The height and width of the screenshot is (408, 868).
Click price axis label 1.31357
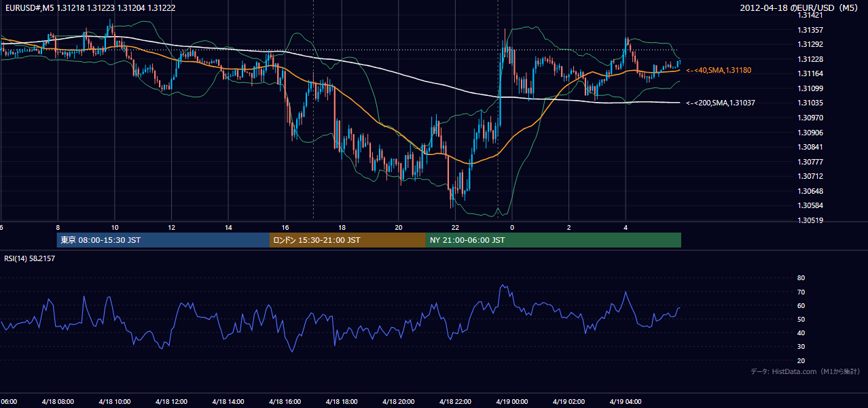coord(810,30)
